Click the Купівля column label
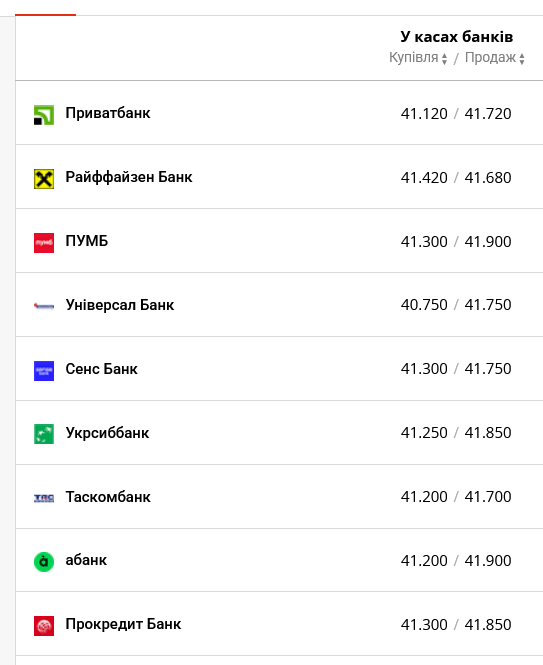This screenshot has width=543, height=665. [414, 58]
